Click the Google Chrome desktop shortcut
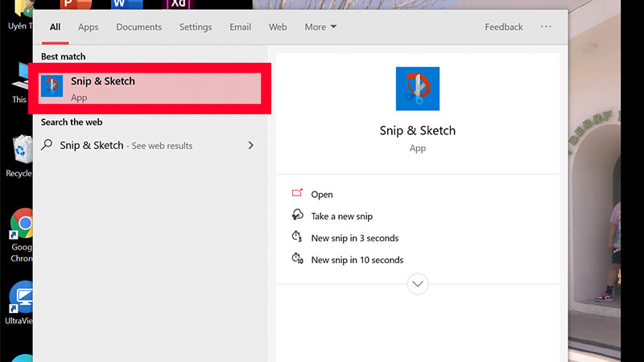 22,228
